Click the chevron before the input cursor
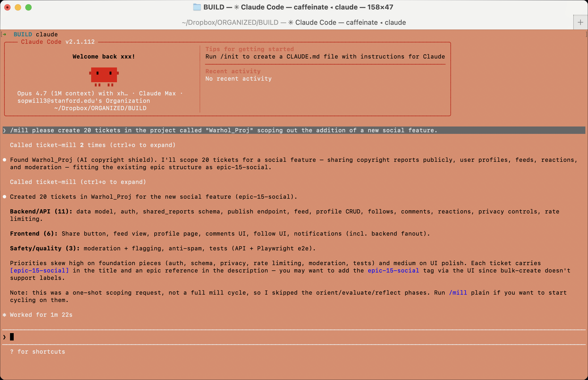588x380 pixels. (x=4, y=337)
